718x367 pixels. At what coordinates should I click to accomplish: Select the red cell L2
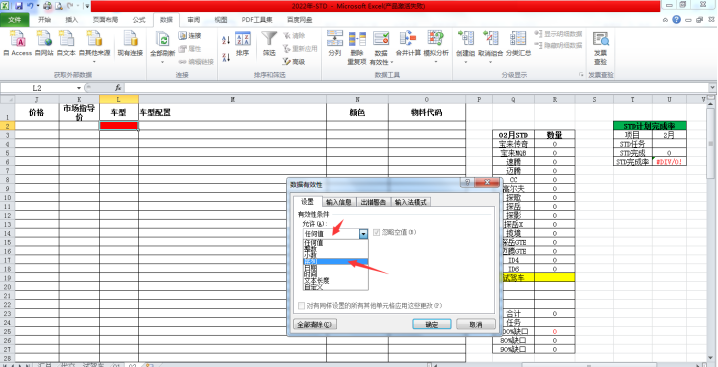(x=119, y=126)
